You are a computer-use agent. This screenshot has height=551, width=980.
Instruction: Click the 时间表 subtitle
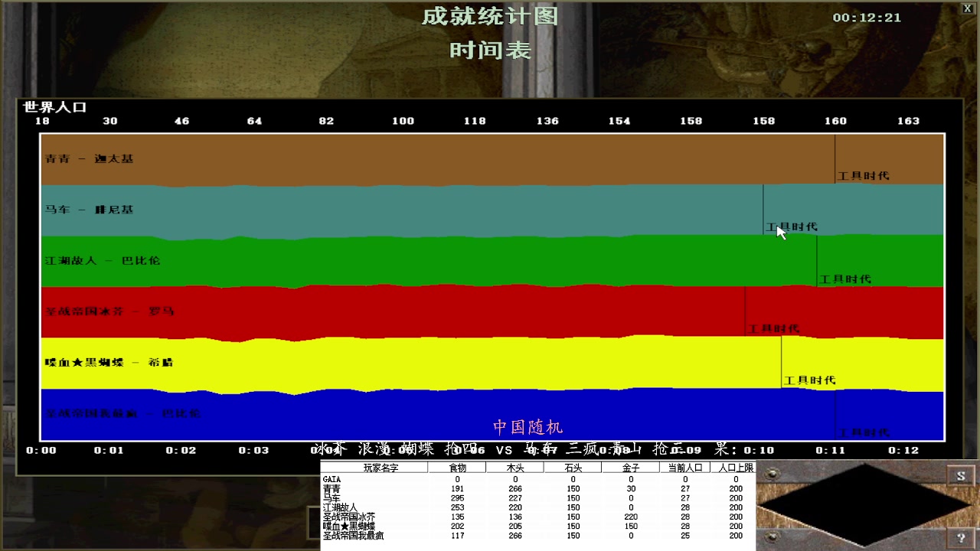click(x=490, y=51)
